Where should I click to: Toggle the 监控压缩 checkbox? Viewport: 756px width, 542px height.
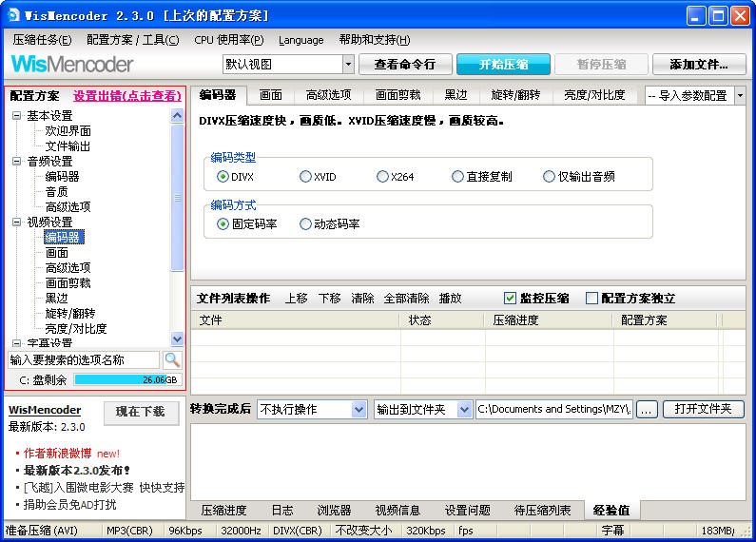pos(510,298)
